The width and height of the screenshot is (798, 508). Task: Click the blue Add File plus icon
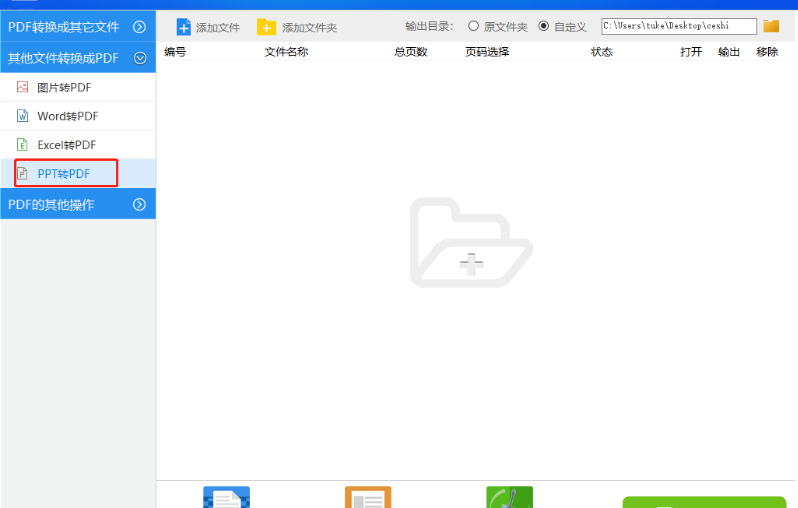pos(183,27)
